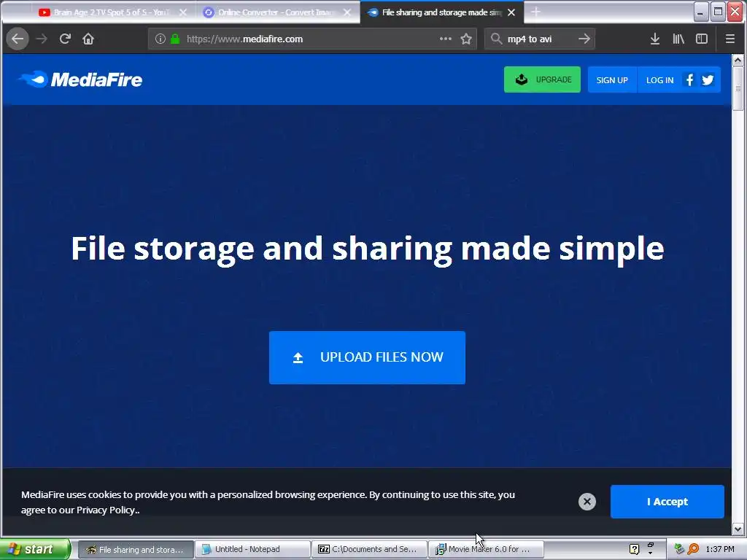Reload the current page
This screenshot has width=747, height=560.
(65, 39)
